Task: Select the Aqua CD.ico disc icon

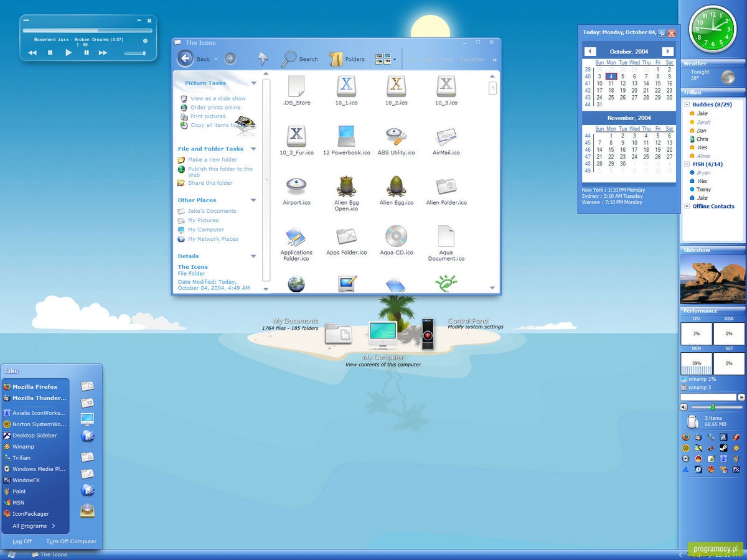Action: point(396,236)
